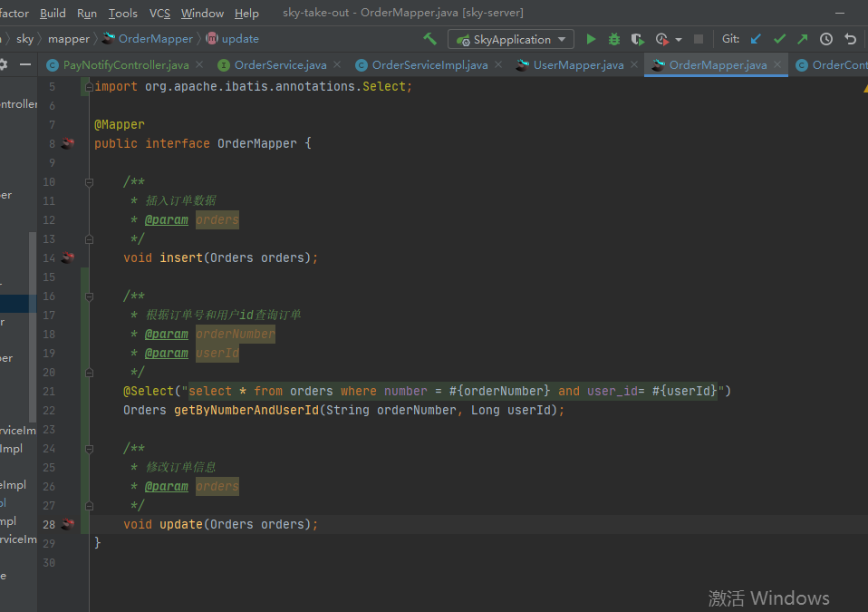
Task: Click MyBatis gutter icon on line 14
Action: pos(68,257)
